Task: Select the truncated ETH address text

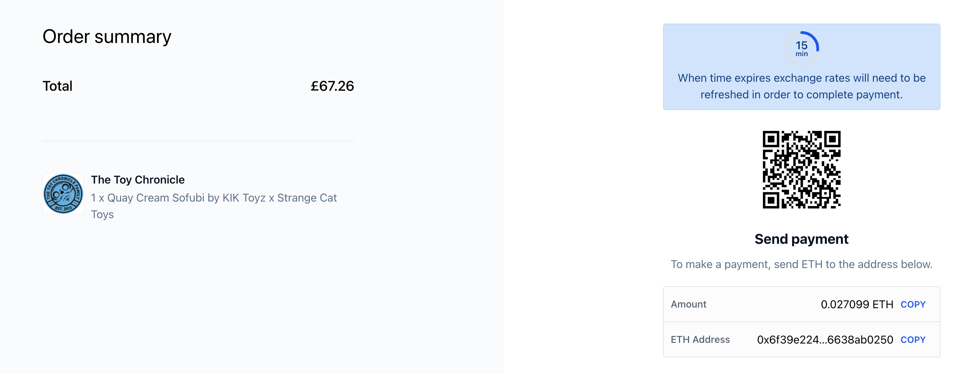Action: coord(825,340)
